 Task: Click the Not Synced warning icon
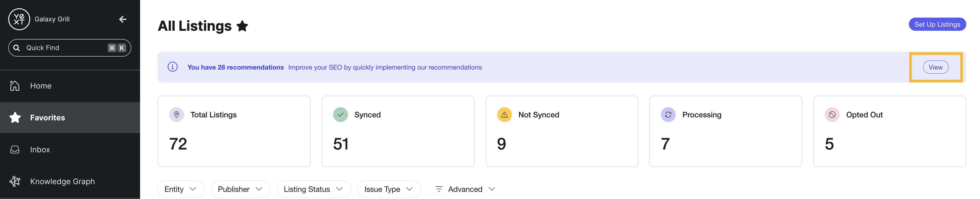(x=505, y=115)
